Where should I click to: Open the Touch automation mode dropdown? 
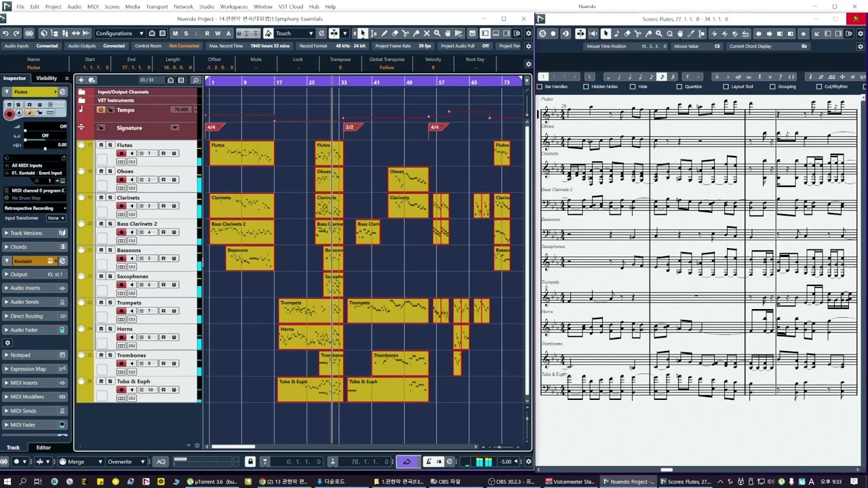pos(294,33)
